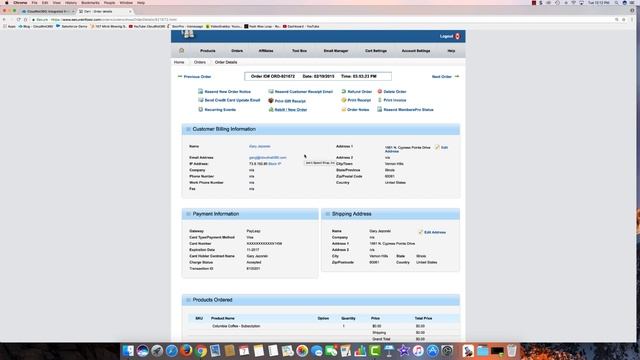Click the pencil icon in Shipping Address panel
This screenshot has height=360, width=640.
coord(420,232)
